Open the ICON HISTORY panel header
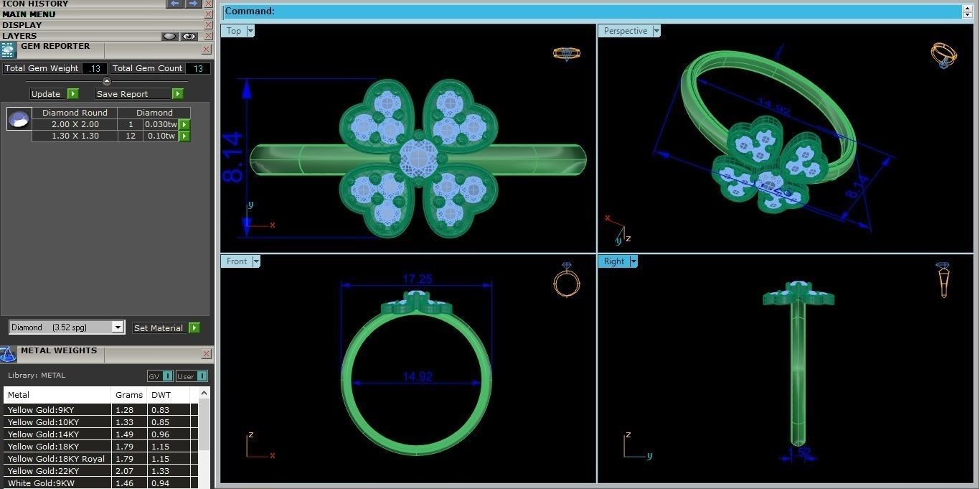Image resolution: width=980 pixels, height=489 pixels. click(x=35, y=4)
